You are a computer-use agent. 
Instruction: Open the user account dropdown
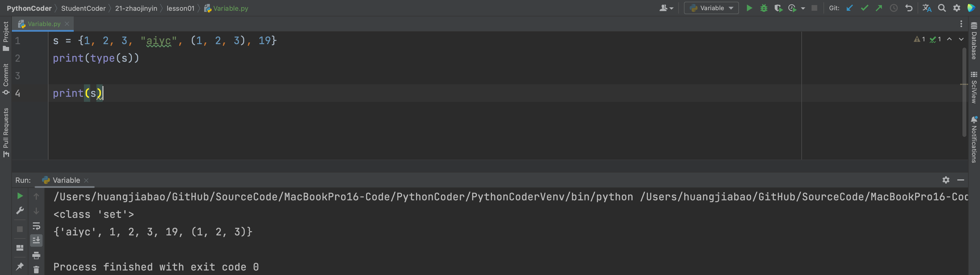666,8
